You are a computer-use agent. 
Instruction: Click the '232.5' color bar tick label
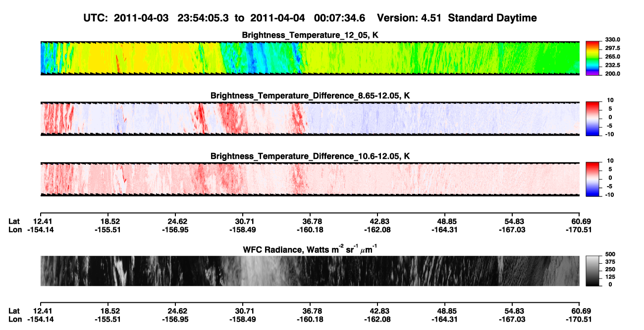click(x=612, y=65)
